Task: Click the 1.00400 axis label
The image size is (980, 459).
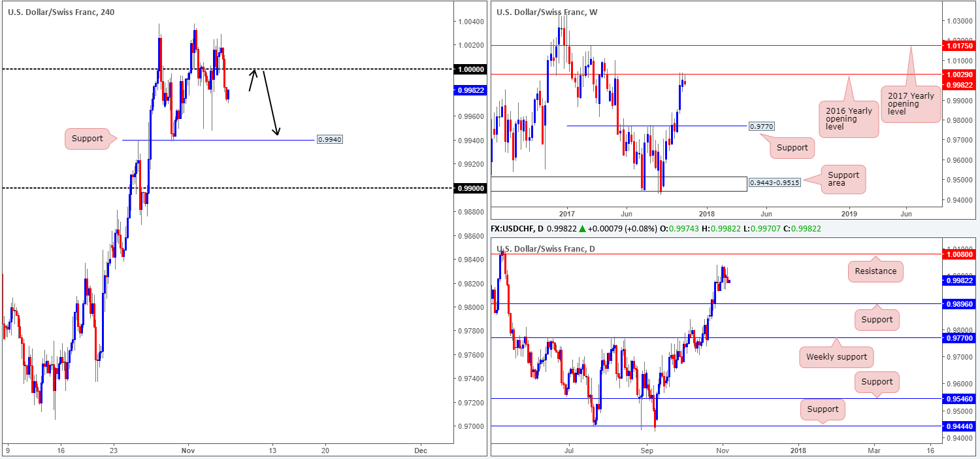Action: (470, 22)
